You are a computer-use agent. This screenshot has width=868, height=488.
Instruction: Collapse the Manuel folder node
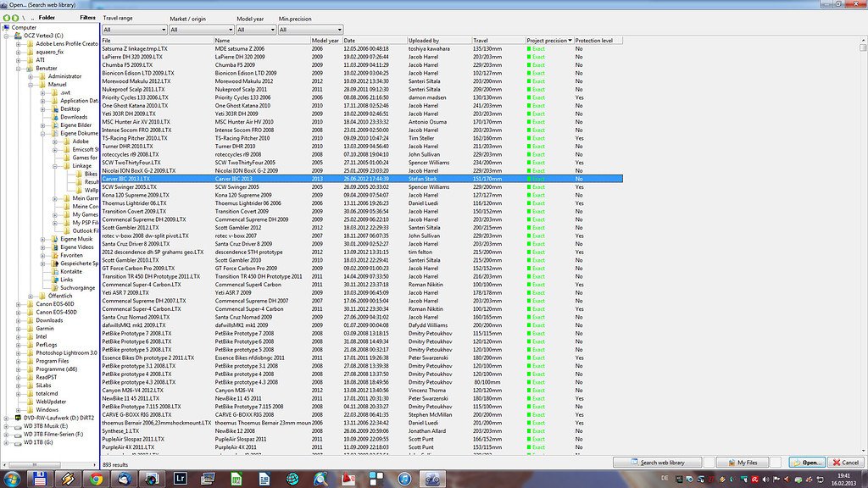point(31,86)
